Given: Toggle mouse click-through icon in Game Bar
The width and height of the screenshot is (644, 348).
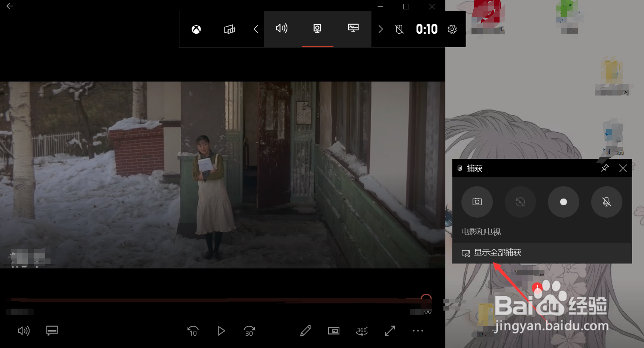Looking at the screenshot, I should click(x=400, y=29).
